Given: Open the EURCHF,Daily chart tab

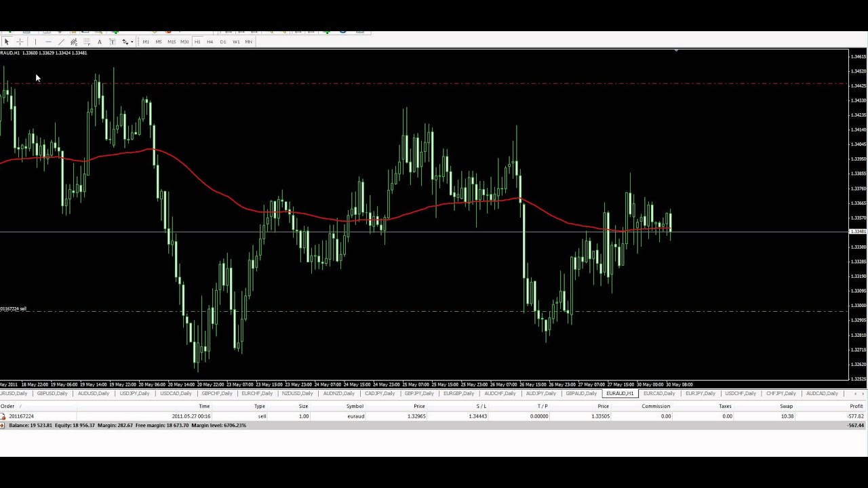Looking at the screenshot, I should [256, 394].
